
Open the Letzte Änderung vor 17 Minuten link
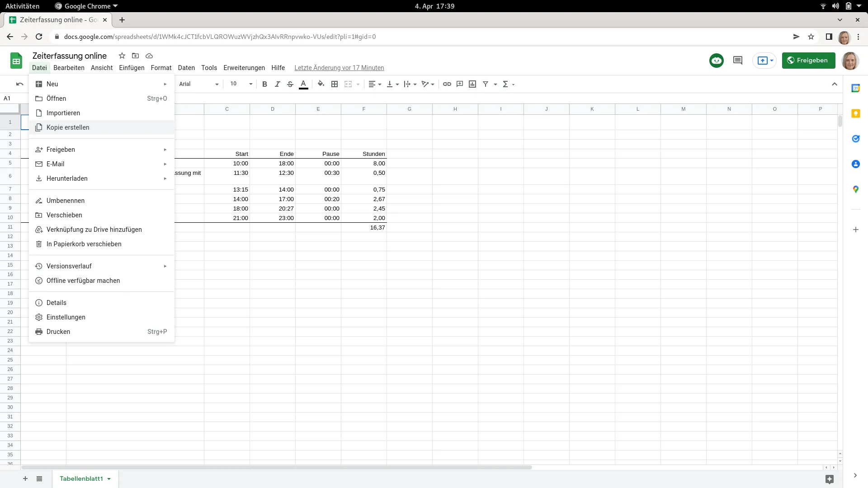339,68
